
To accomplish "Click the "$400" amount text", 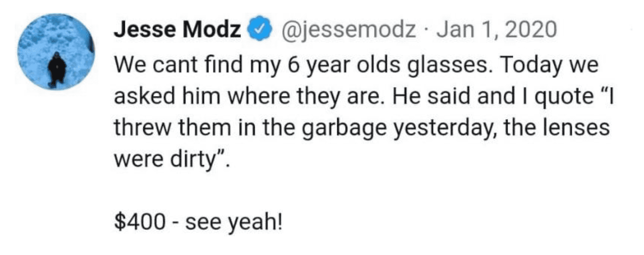I will 140,222.
